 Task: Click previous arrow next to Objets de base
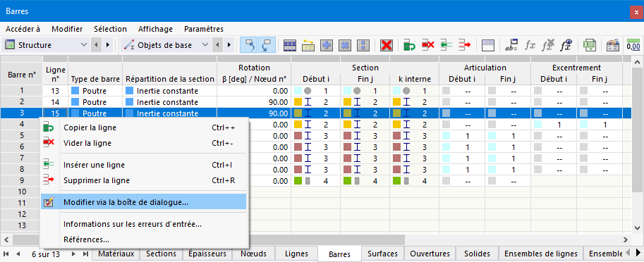(218, 45)
